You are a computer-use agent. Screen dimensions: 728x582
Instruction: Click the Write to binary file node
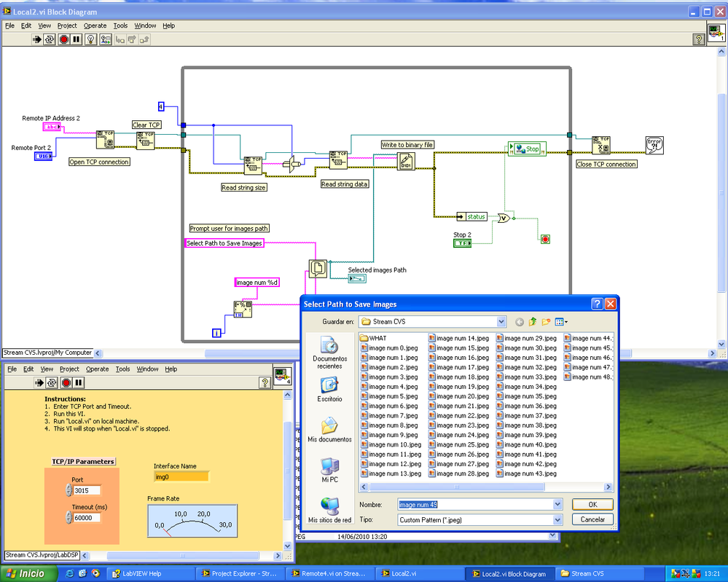click(406, 162)
